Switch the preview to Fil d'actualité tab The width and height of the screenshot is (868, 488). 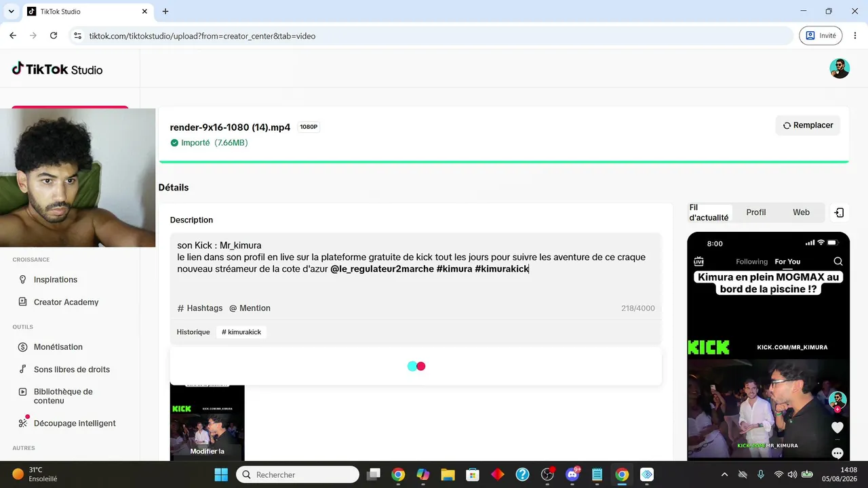pos(709,213)
